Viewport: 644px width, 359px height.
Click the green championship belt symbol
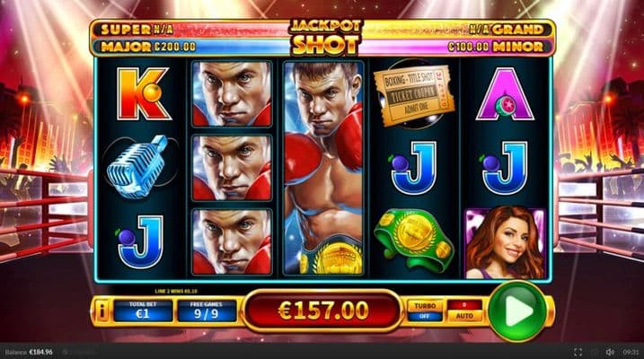[413, 241]
